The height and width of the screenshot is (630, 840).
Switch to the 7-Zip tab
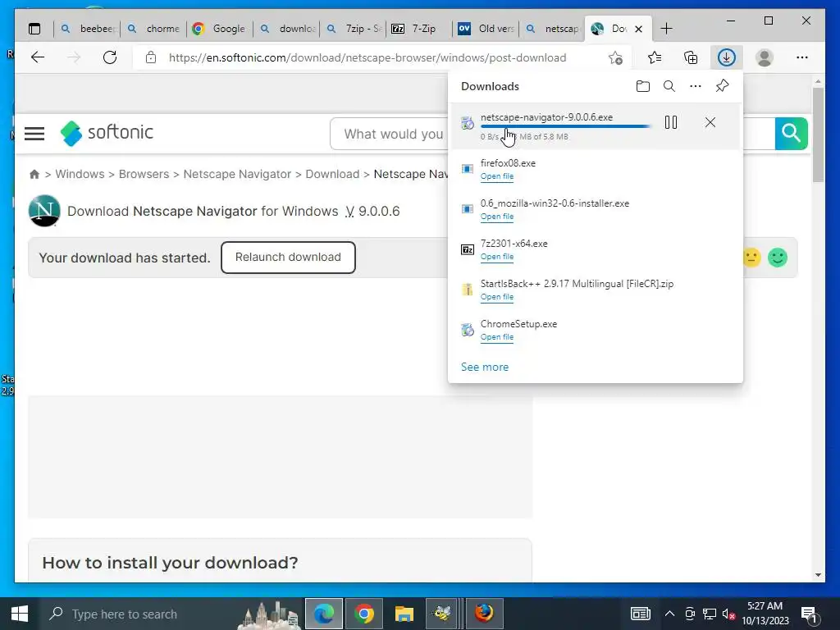[419, 29]
